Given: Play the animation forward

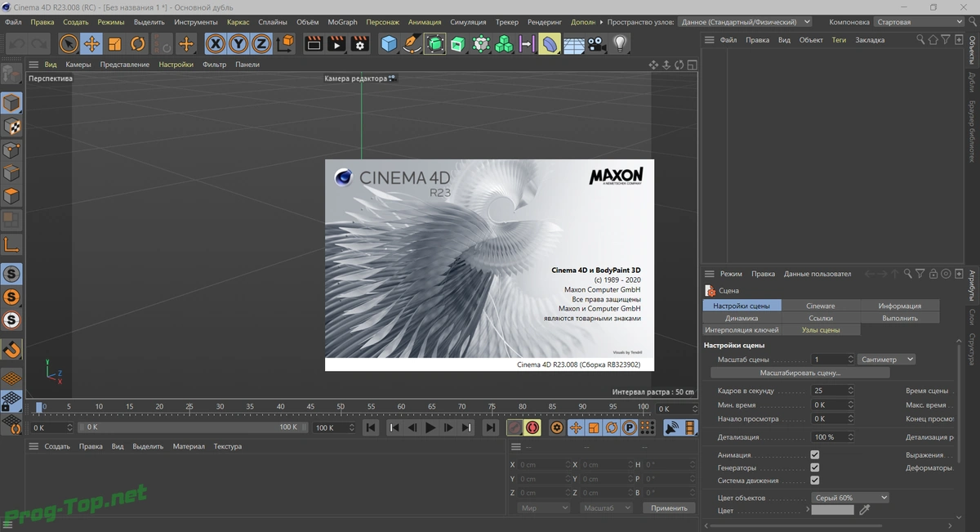Looking at the screenshot, I should tap(430, 427).
